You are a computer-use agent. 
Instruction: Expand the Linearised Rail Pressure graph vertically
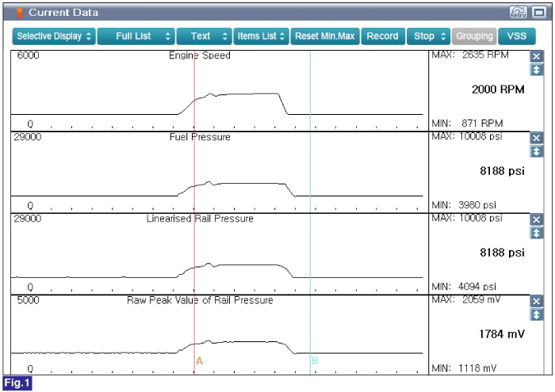coord(536,233)
